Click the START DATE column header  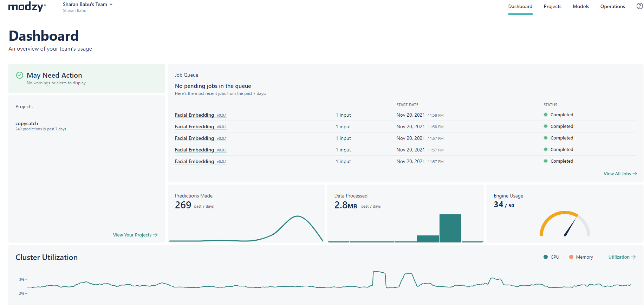tap(407, 105)
